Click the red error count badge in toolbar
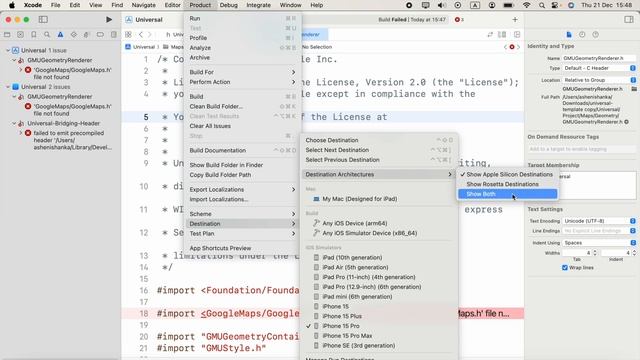Image resolution: width=640 pixels, height=360 pixels. (459, 20)
